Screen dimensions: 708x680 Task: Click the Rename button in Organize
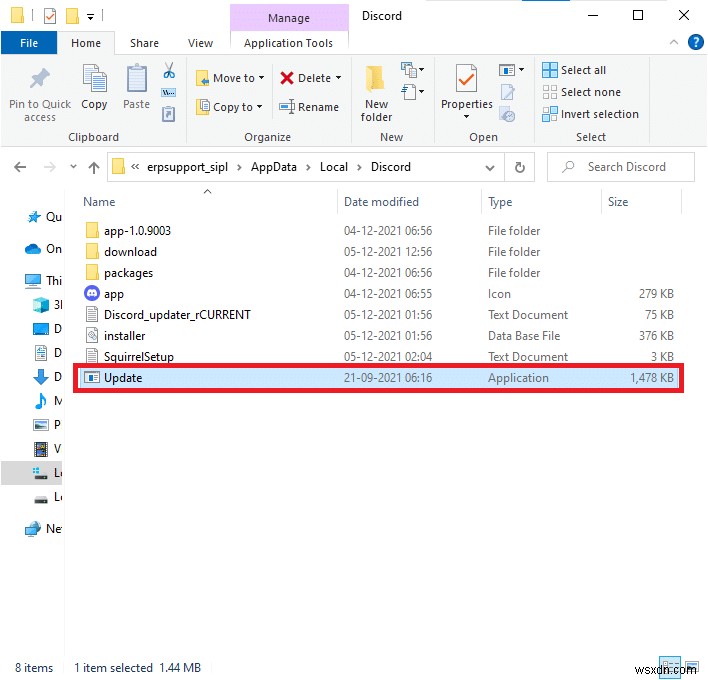pos(309,107)
